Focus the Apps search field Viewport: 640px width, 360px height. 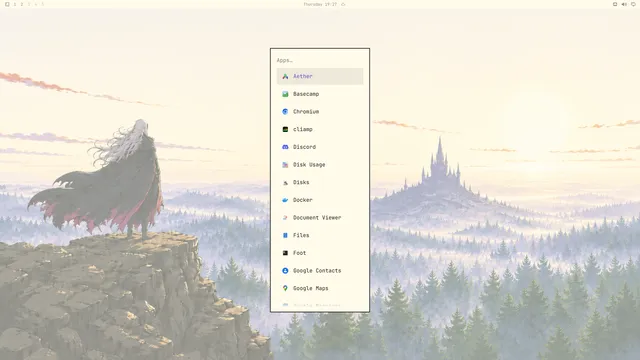pos(320,60)
